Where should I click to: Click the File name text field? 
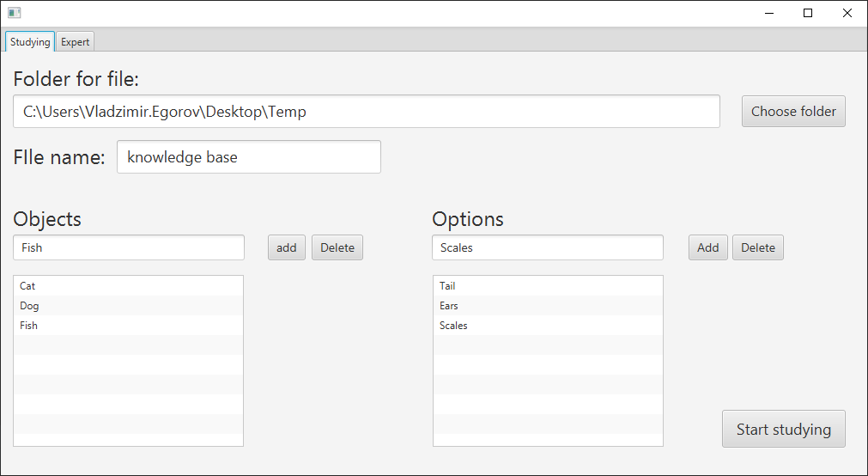[249, 157]
